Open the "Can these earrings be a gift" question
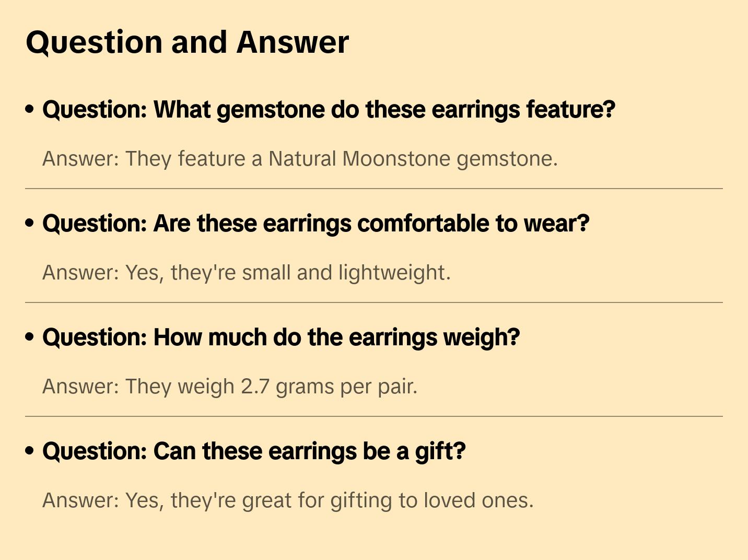This screenshot has height=560, width=748. coord(254,451)
